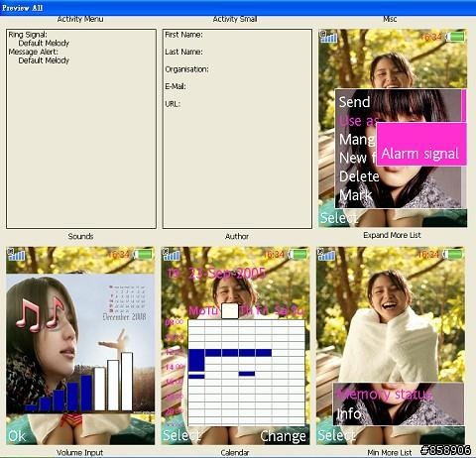Viewport: 476px width, 458px height.
Task: Click the '23-Sep-2005' date text
Action: [x=227, y=274]
